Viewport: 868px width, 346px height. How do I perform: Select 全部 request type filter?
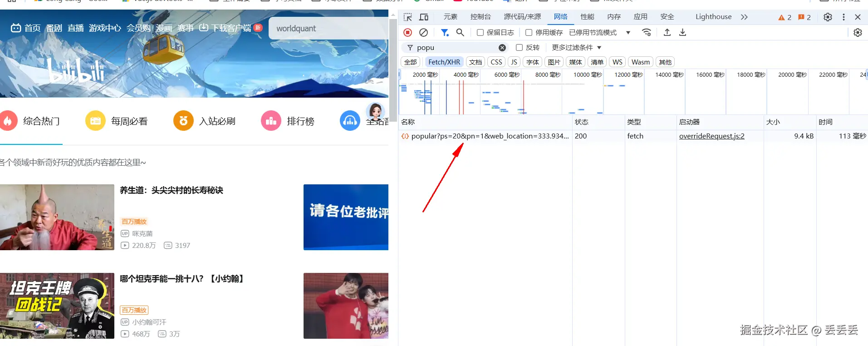[411, 62]
